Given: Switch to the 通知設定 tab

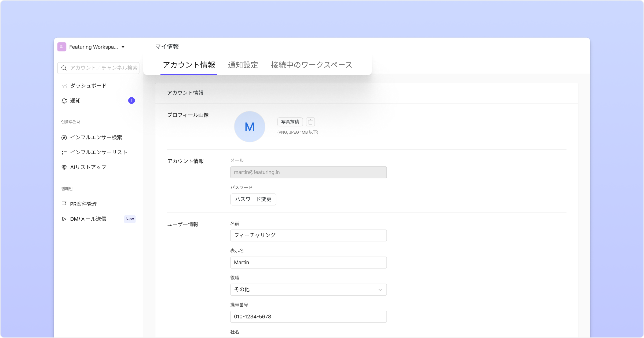Looking at the screenshot, I should point(243,65).
